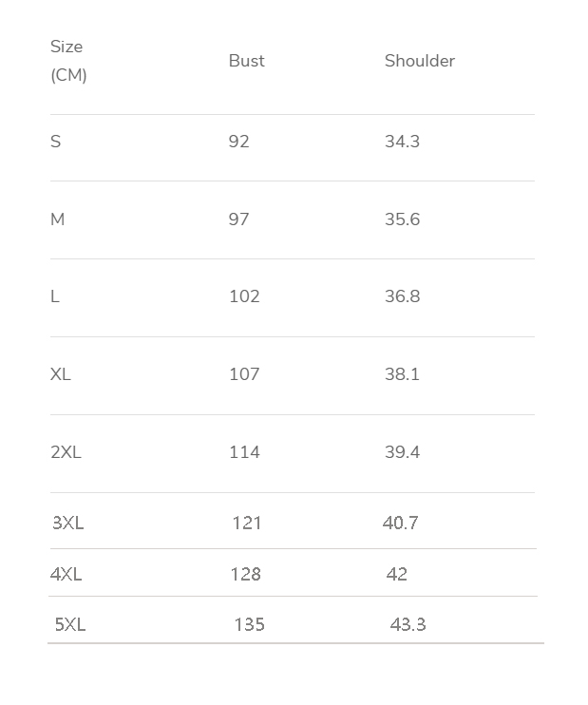The width and height of the screenshot is (588, 705).
Task: Click bust value 114
Action: (244, 452)
